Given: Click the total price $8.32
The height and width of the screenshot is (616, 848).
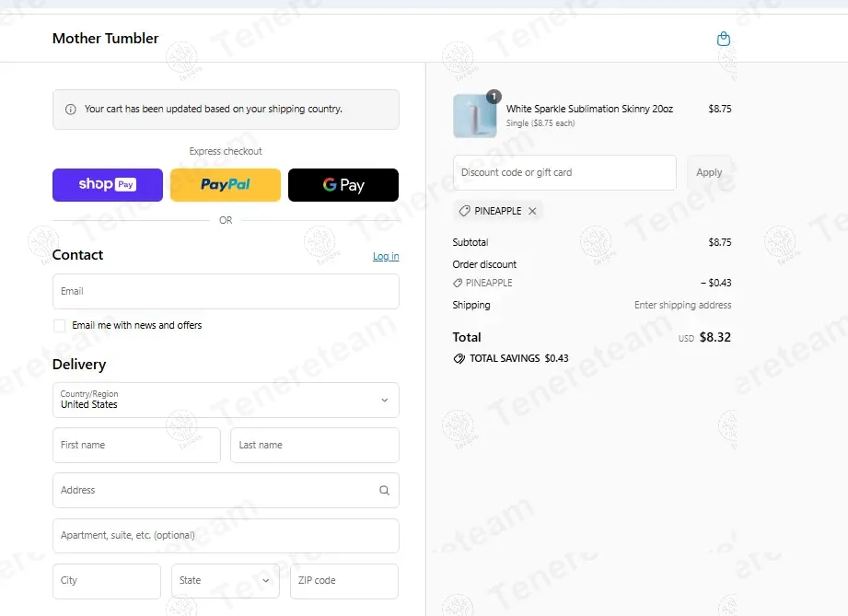Looking at the screenshot, I should [x=715, y=338].
